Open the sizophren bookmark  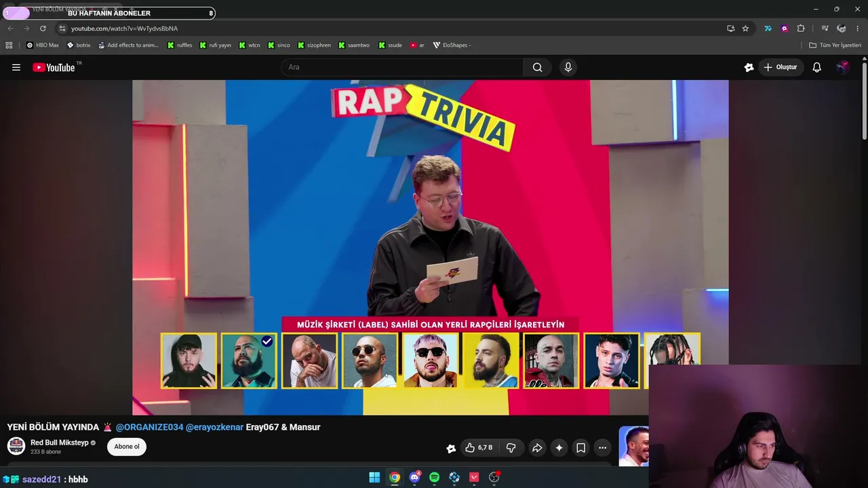click(x=314, y=45)
